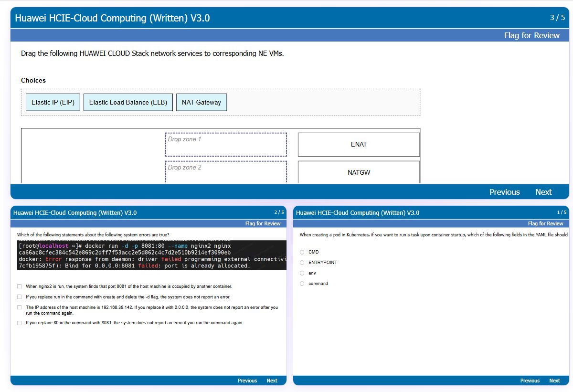Select the NAT Gateway choice

point(202,102)
